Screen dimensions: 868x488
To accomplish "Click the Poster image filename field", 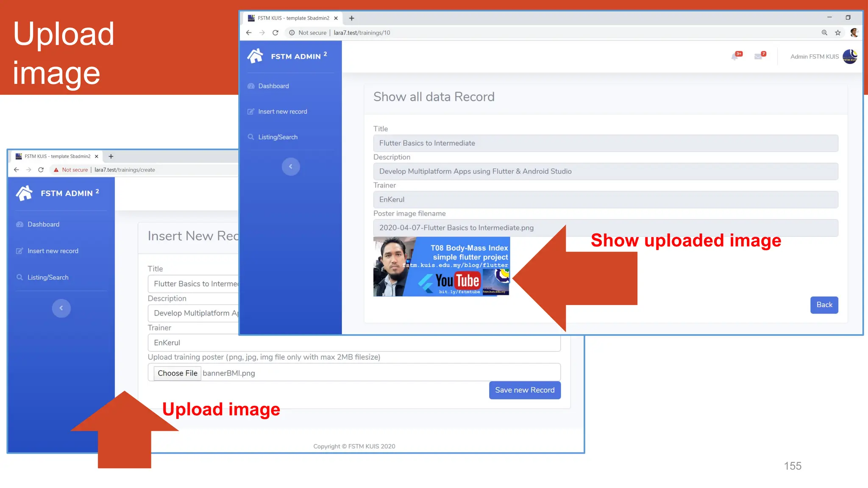I will (x=606, y=228).
